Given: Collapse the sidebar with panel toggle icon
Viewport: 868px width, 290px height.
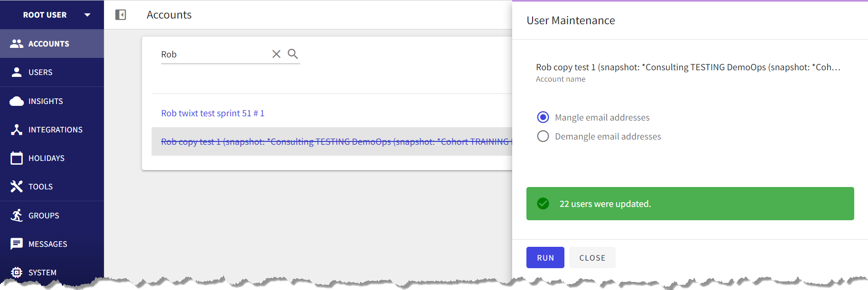Looking at the screenshot, I should coord(121,15).
